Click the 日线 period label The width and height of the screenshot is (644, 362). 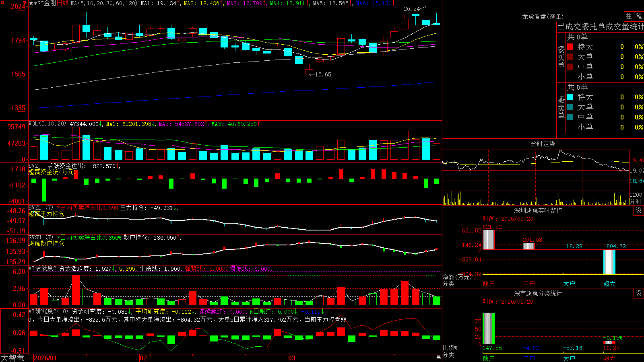(62, 3)
